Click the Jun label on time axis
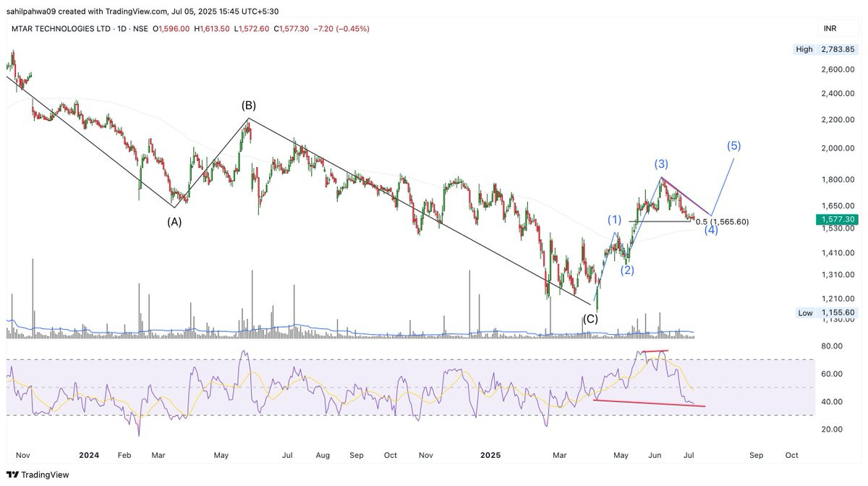This screenshot has height=486, width=868. 656,456
